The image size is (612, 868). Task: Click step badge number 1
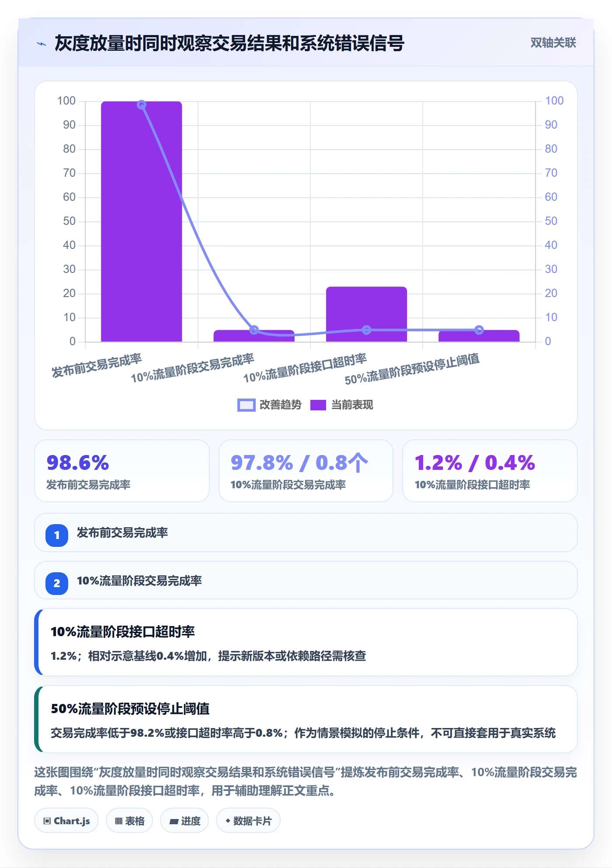click(x=57, y=535)
